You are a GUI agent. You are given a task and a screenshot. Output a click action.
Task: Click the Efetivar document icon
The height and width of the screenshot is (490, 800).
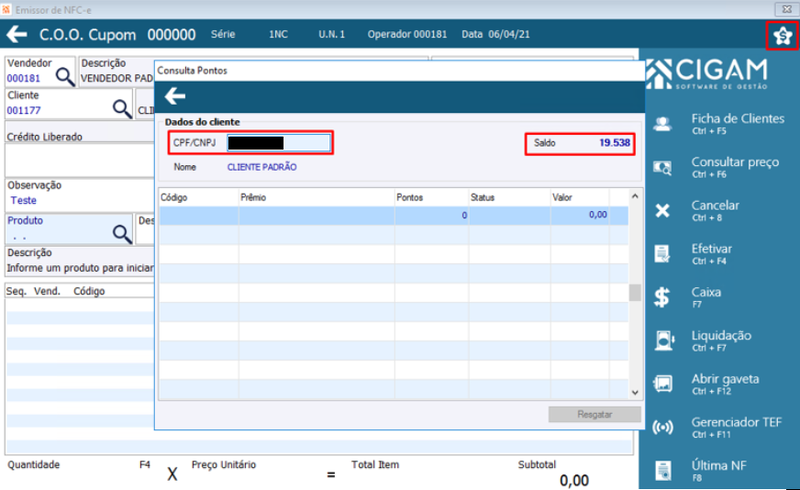[x=662, y=254]
